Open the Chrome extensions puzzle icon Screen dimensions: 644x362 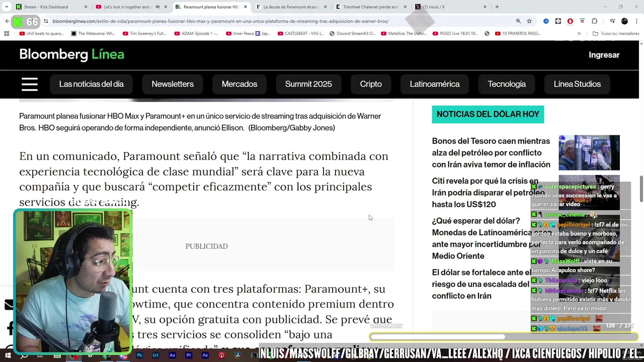pos(595,21)
